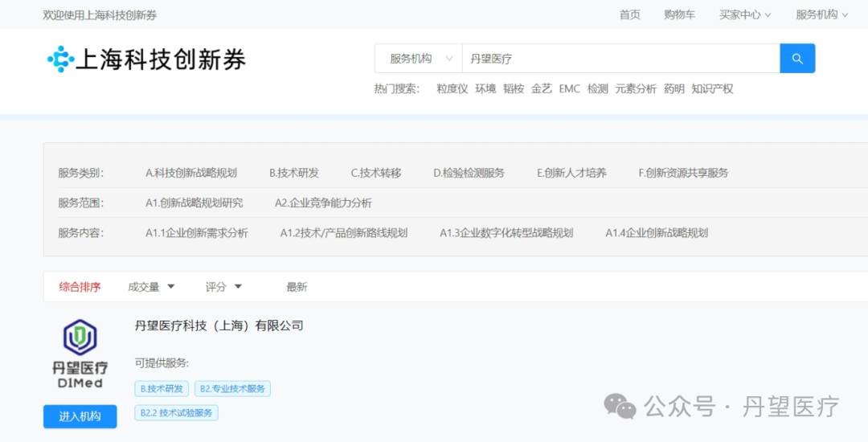868x442 pixels.
Task: Click the B.技术研发 service tag
Action: (162, 388)
